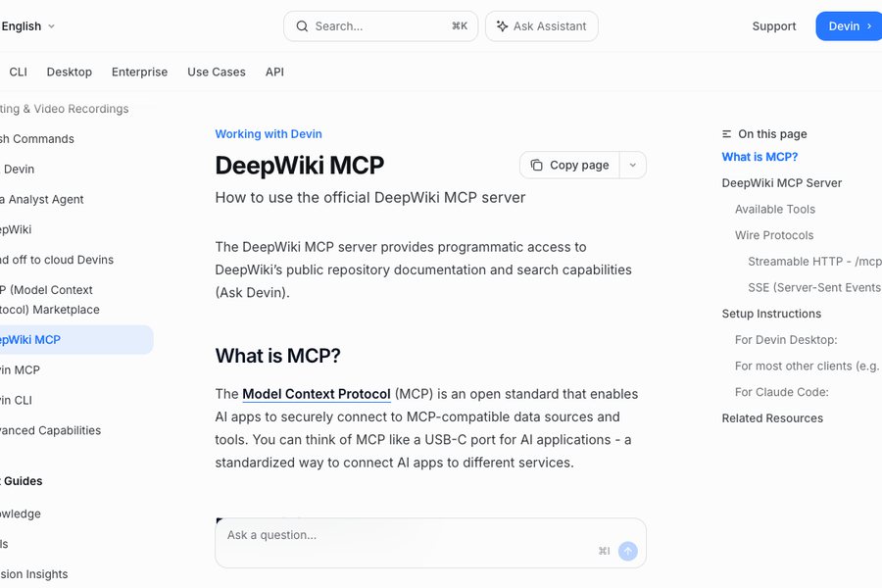Click the copy icon in Copy page
Viewport: 882px width, 588px height.
tap(537, 165)
